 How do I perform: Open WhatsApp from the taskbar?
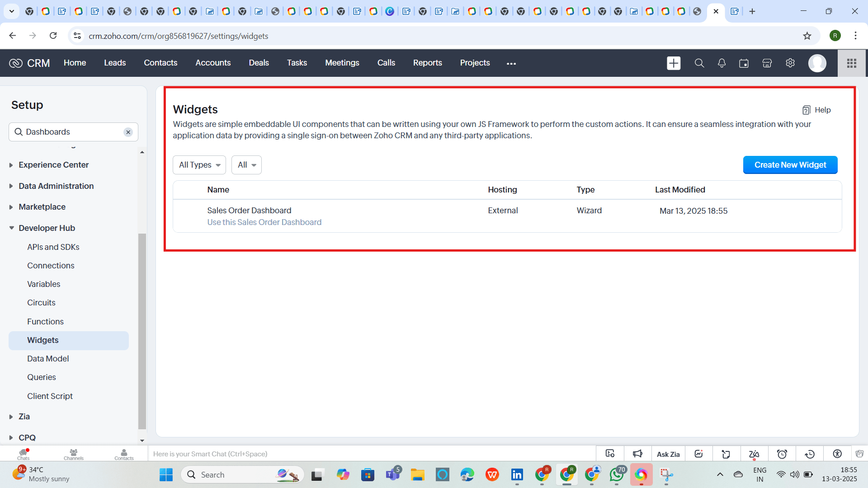coord(617,475)
